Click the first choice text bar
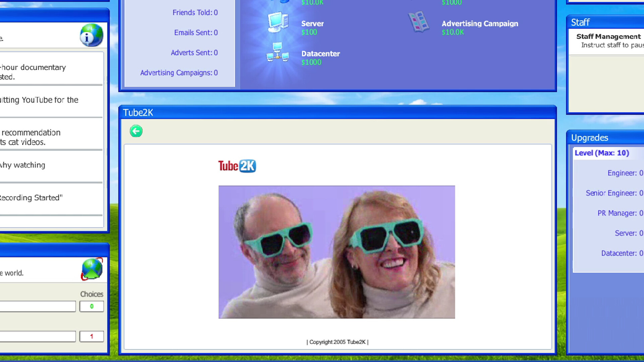The height and width of the screenshot is (362, 644). point(38,306)
